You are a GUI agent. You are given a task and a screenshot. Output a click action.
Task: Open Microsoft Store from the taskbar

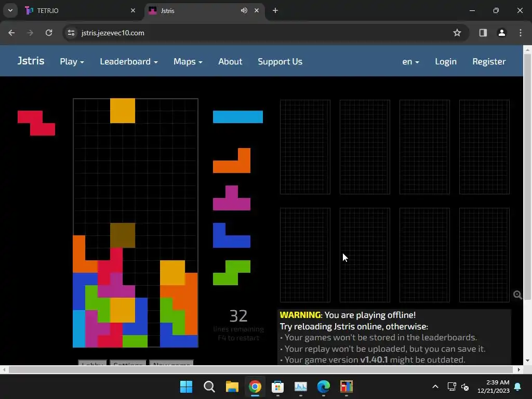point(277,387)
